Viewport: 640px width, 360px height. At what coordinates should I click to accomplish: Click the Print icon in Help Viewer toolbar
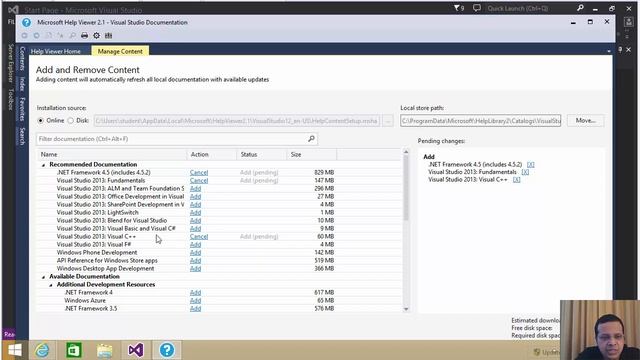(84, 36)
